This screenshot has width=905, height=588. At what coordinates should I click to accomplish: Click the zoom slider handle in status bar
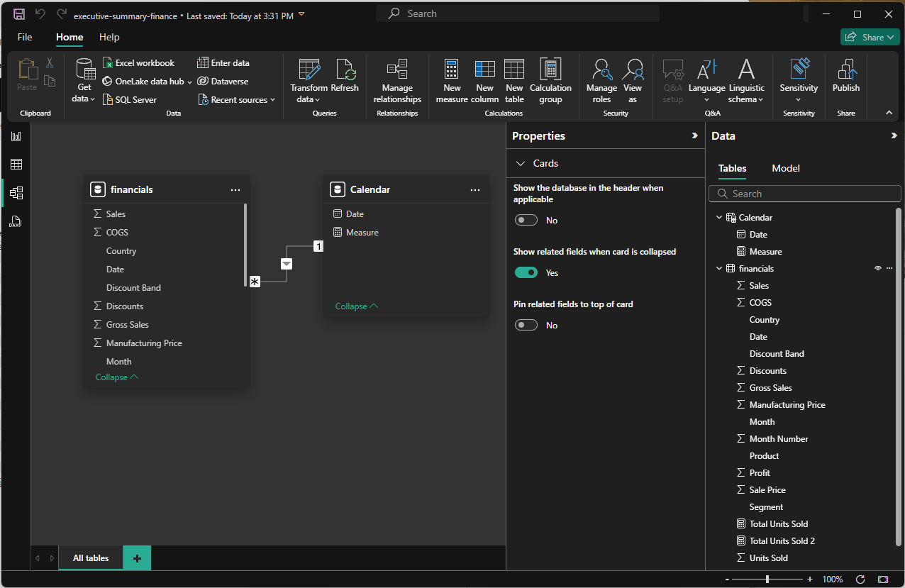(767, 579)
